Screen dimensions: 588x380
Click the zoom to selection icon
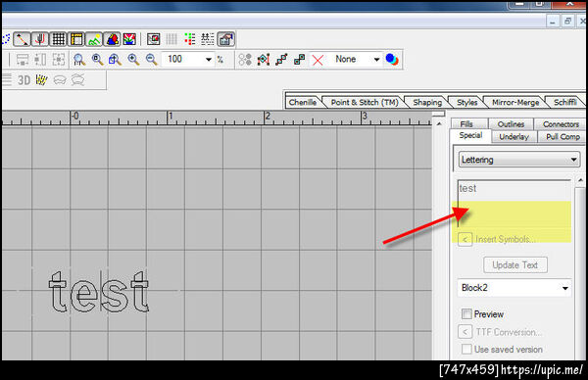click(115, 60)
